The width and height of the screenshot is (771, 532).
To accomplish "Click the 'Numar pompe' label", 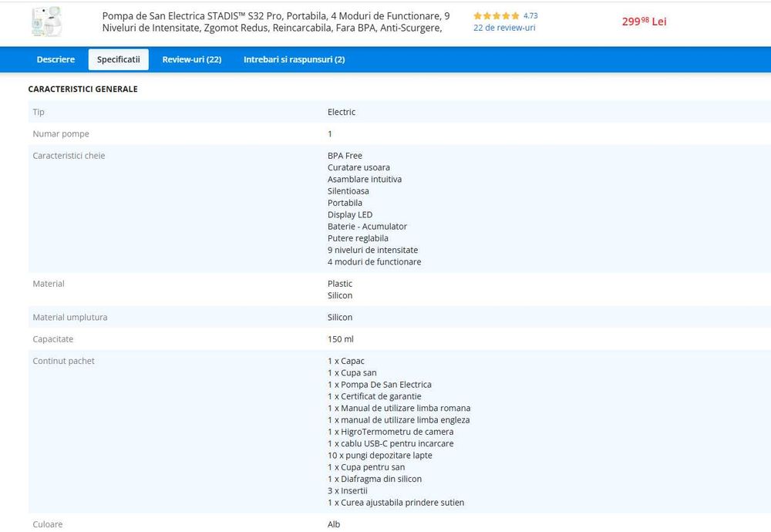I will point(61,133).
